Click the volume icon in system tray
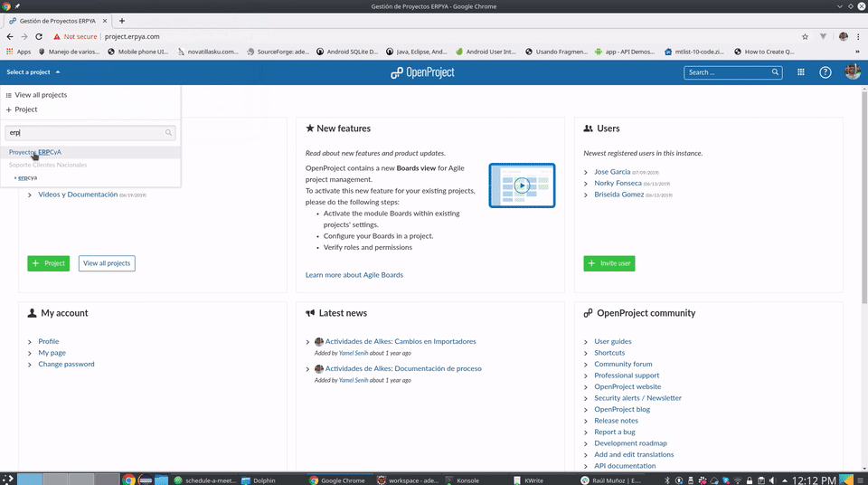This screenshot has height=485, width=868. tap(772, 480)
